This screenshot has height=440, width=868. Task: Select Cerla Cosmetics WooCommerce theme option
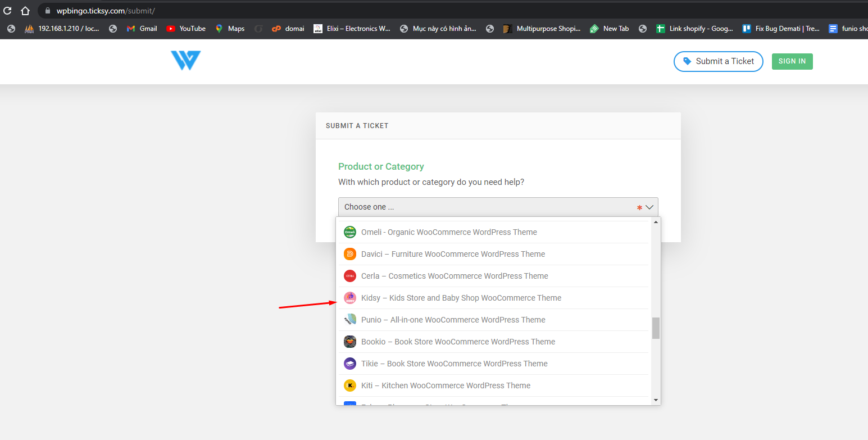click(x=493, y=276)
